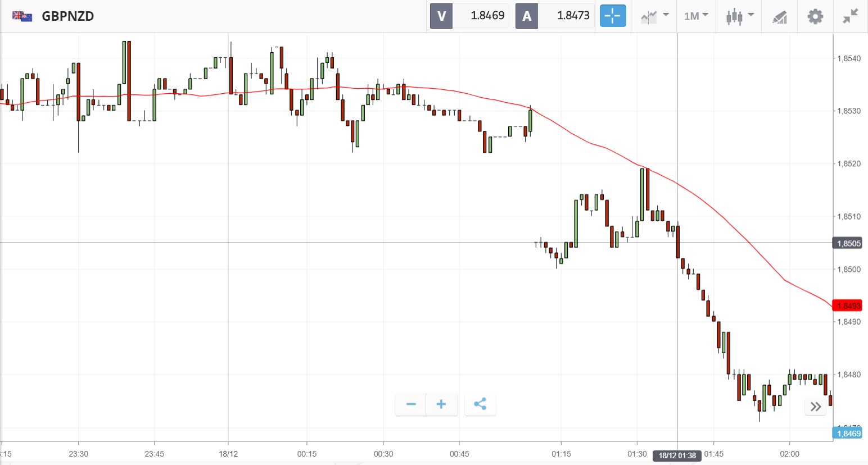This screenshot has height=465, width=868.
Task: Click the 18/12 01:38 time marker
Action: [677, 455]
